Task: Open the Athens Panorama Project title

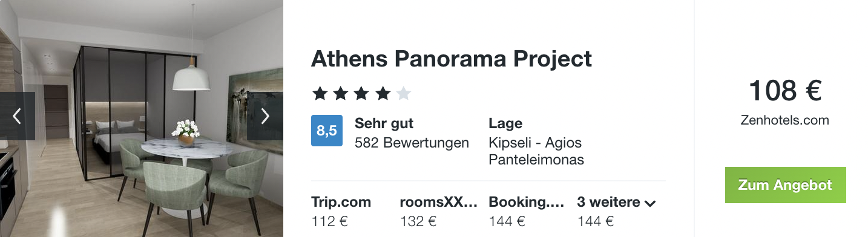Action: (x=452, y=59)
